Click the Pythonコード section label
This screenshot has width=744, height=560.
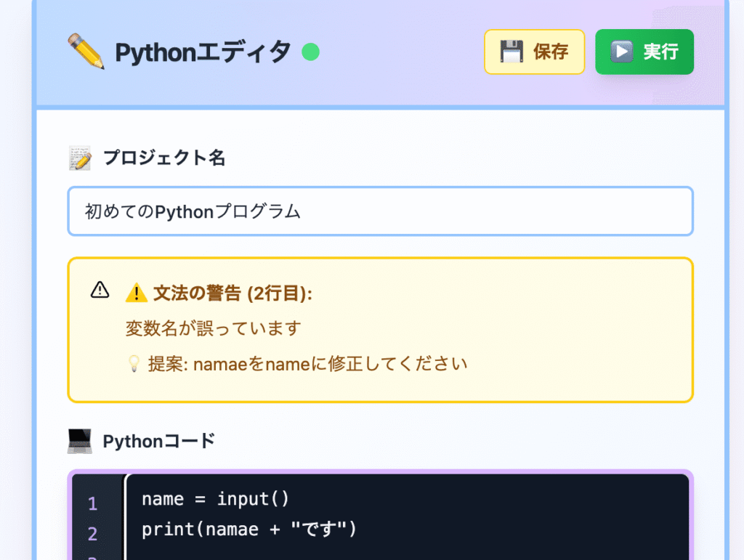coord(159,441)
